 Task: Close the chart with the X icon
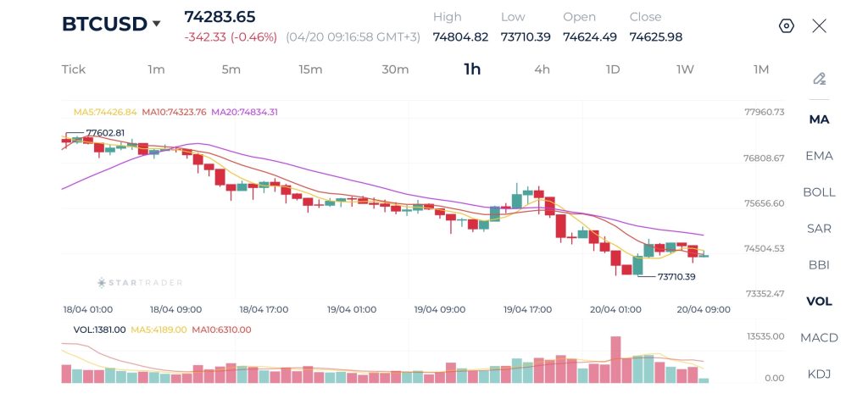[819, 25]
